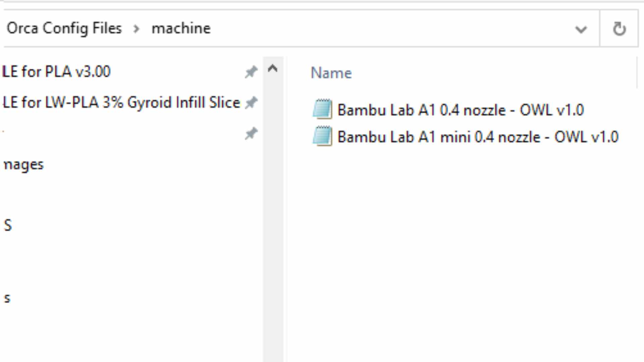Click empty space in the address bar

pos(386,29)
